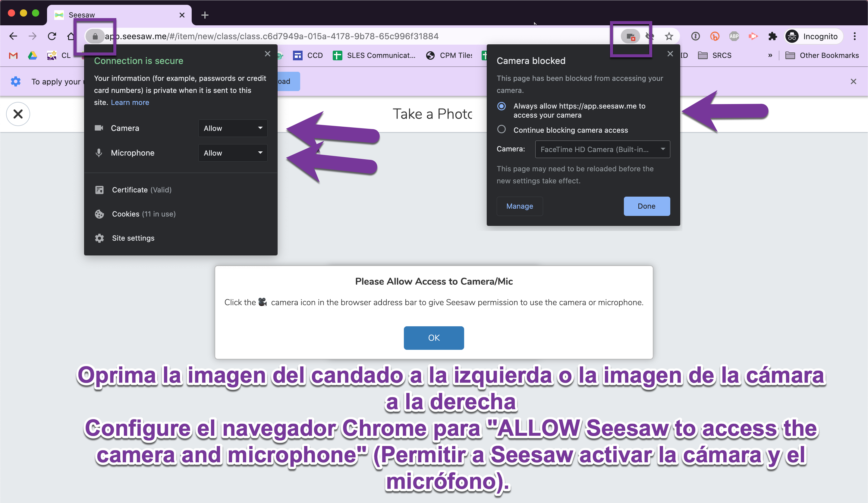Open the Camera permission Allow dropdown

pyautogui.click(x=233, y=128)
